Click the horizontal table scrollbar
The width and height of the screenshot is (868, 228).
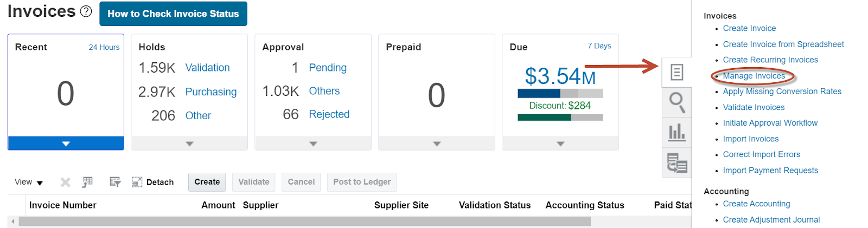coord(304,222)
